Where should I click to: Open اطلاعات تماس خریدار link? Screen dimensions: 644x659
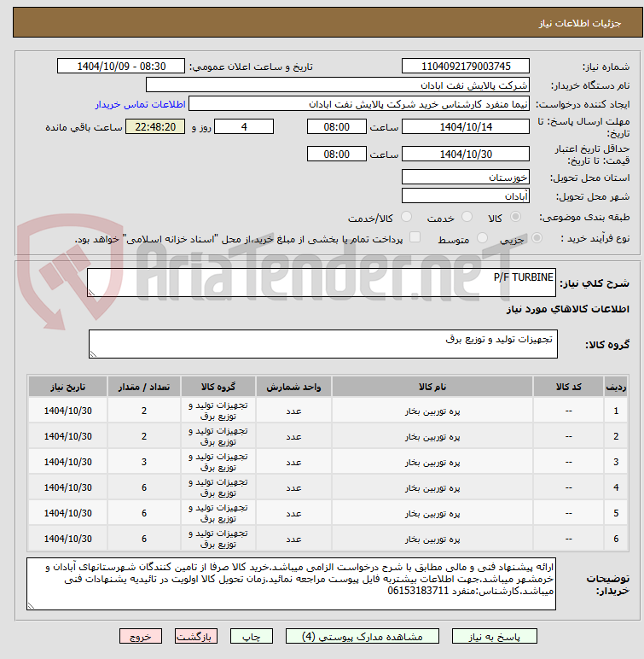140,104
